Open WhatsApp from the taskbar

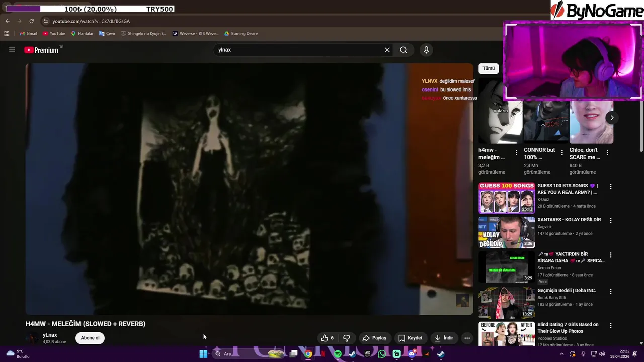pyautogui.click(x=382, y=354)
